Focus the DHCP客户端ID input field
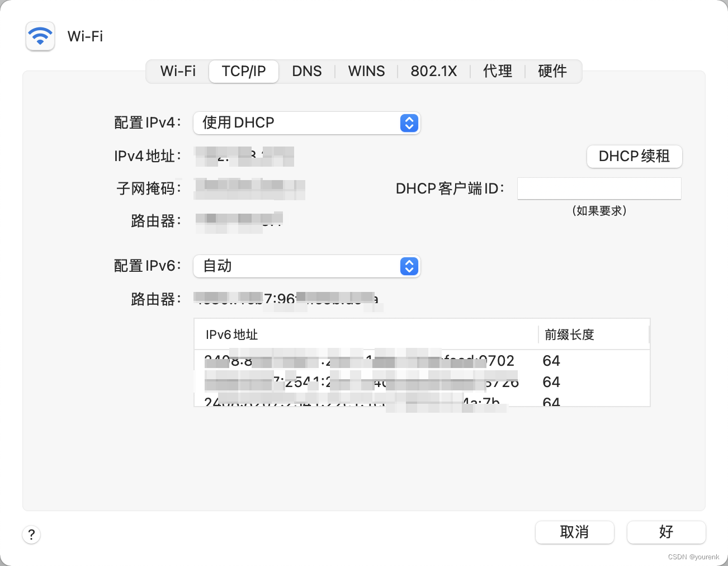The width and height of the screenshot is (728, 566). coord(599,188)
